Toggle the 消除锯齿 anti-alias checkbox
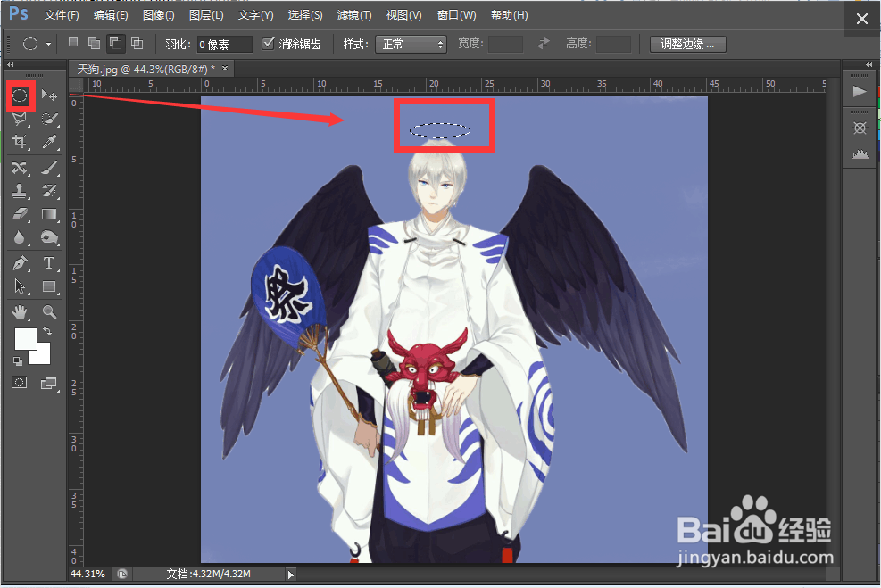Viewport: 881px width, 588px height. coord(268,43)
